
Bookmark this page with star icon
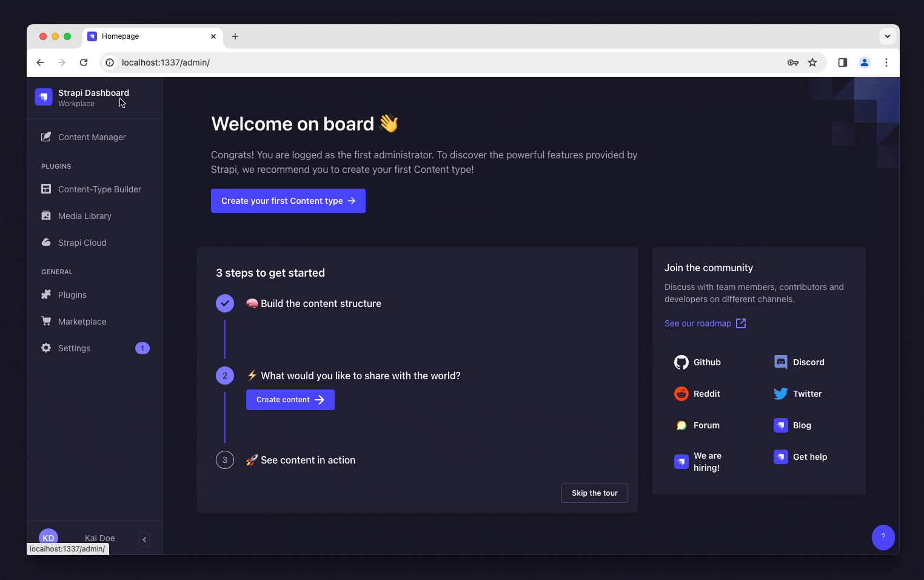(812, 62)
